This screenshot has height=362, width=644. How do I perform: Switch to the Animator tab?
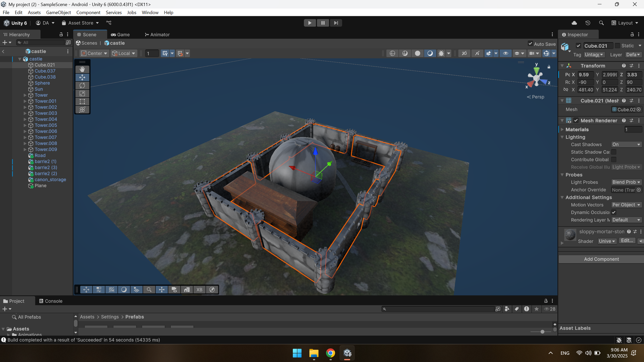[157, 35]
